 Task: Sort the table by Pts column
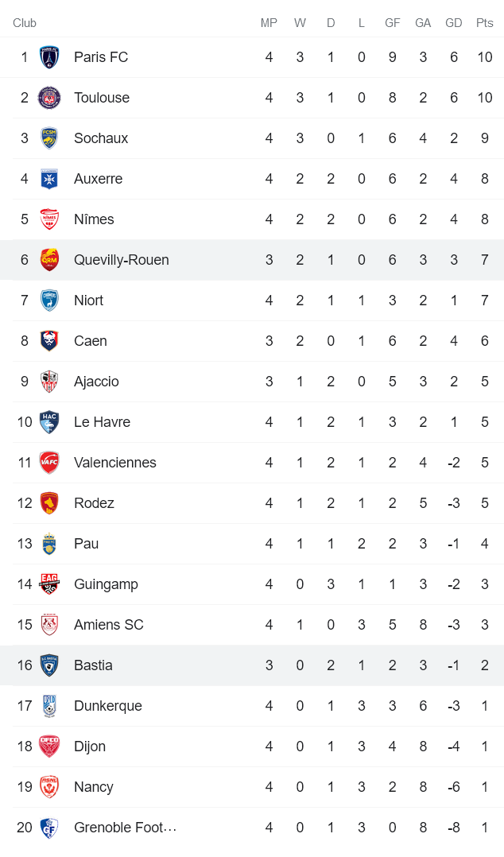(x=484, y=23)
